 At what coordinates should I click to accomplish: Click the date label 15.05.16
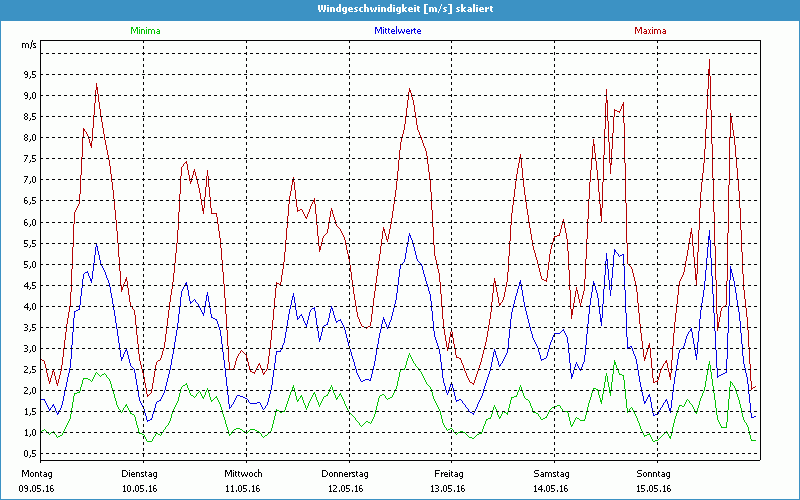(654, 489)
